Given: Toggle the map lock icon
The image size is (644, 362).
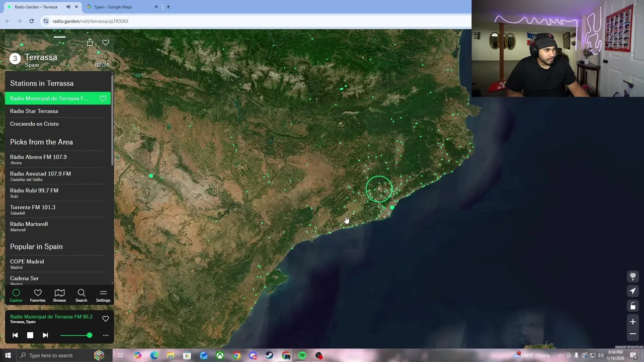Looking at the screenshot, I should coord(633,306).
